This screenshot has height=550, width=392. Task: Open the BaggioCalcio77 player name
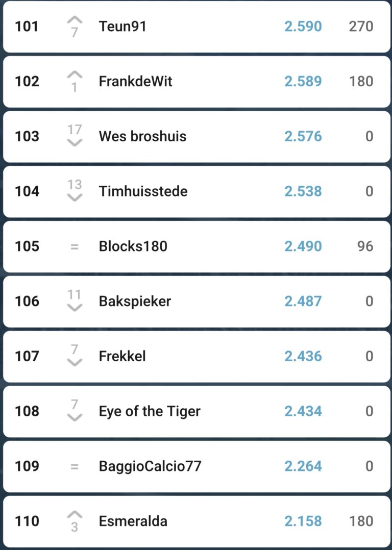[x=150, y=466]
